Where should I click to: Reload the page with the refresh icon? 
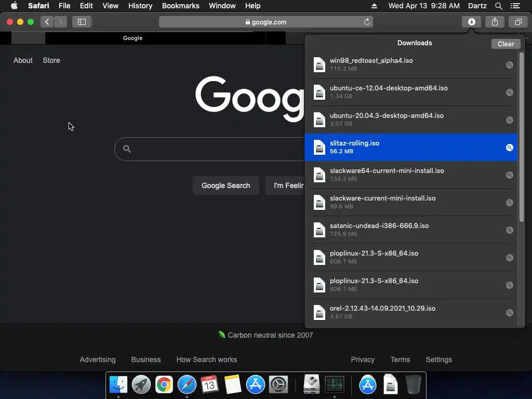[x=367, y=22]
